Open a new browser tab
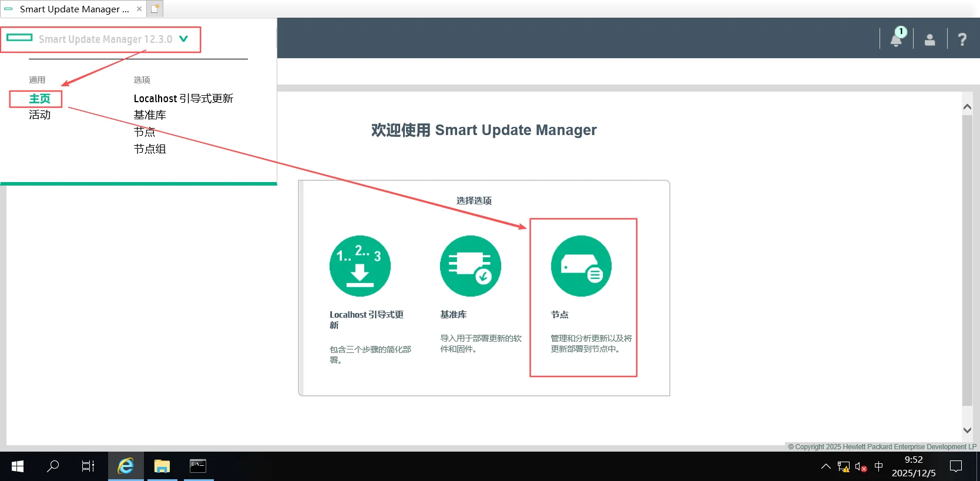 pyautogui.click(x=155, y=9)
